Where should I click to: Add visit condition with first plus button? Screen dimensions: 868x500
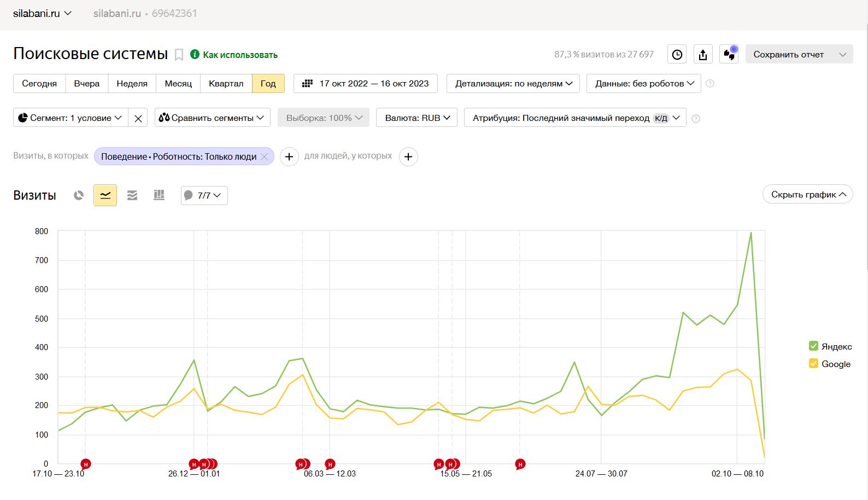coord(289,156)
